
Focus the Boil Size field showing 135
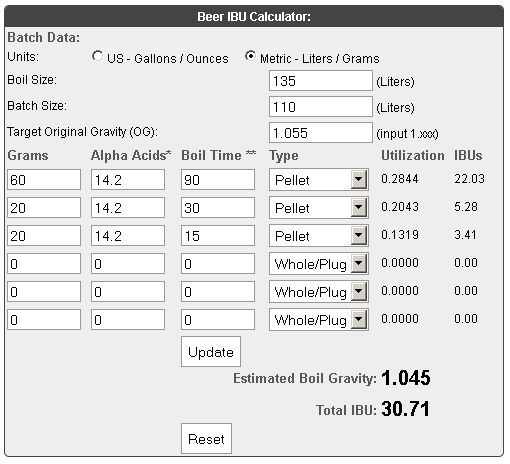pyautogui.click(x=321, y=81)
